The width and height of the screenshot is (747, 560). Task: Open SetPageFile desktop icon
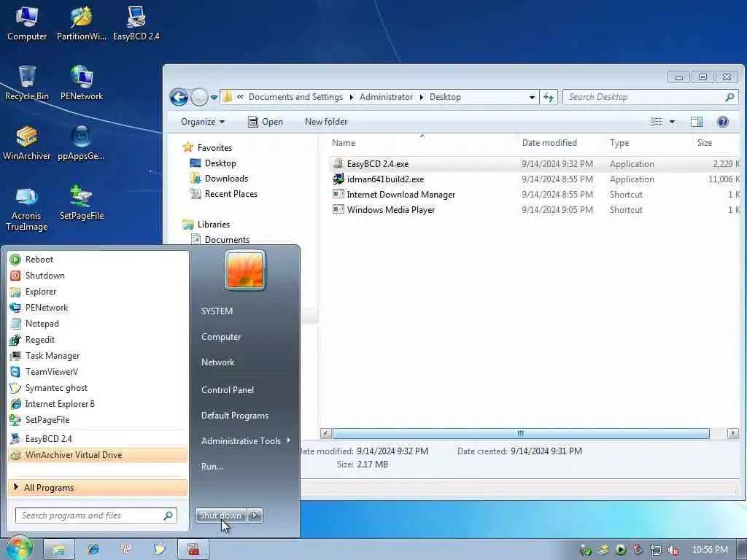coord(82,203)
